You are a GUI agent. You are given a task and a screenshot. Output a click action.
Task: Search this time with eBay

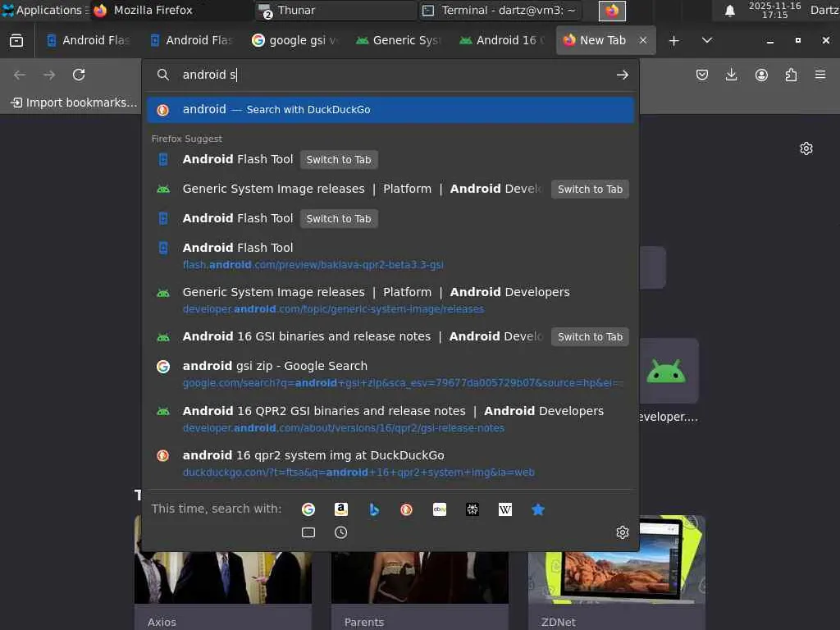click(x=440, y=509)
